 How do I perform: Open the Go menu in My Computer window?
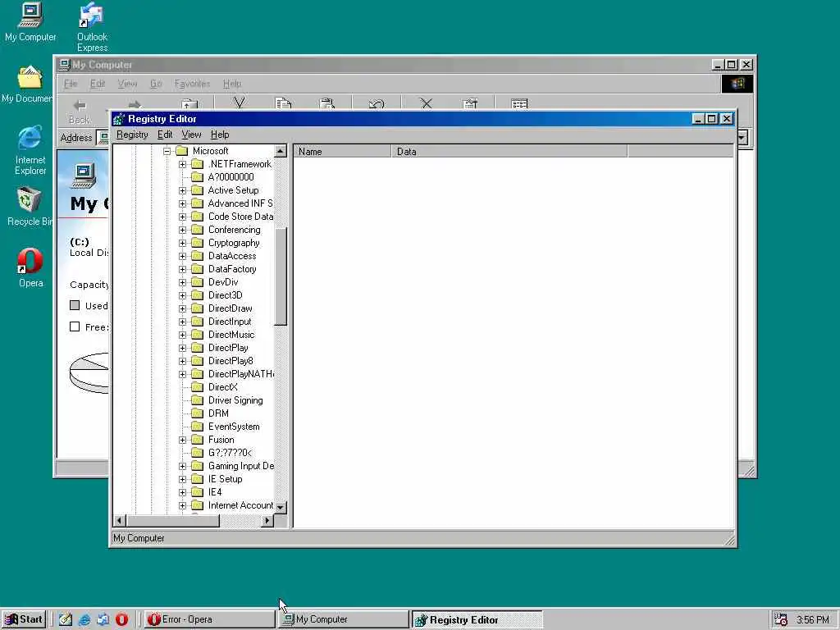pos(155,84)
